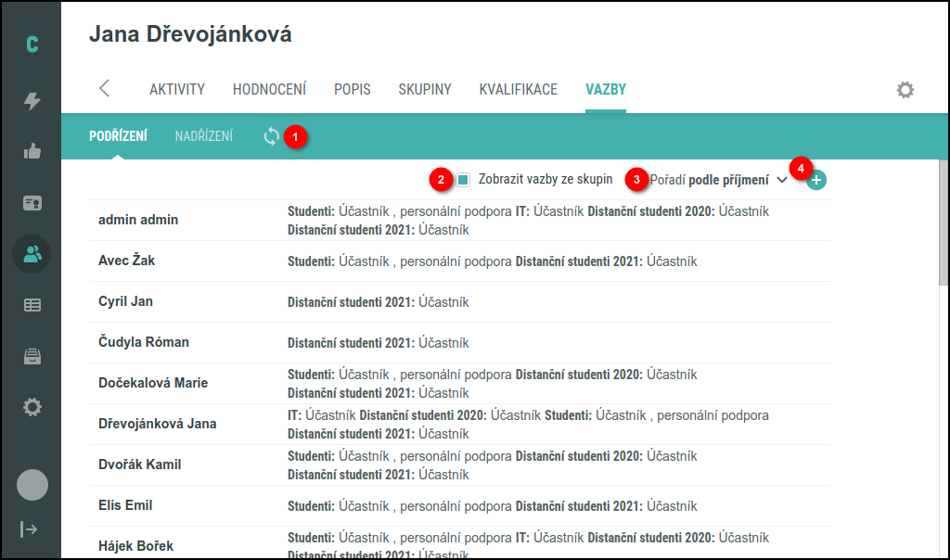Select the lightning bolt activities icon in sidebar
This screenshot has width=950, height=560.
(x=32, y=102)
